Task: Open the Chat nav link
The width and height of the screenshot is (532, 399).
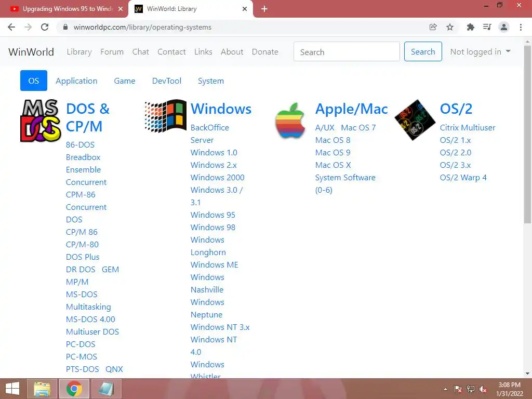Action: [x=140, y=51]
